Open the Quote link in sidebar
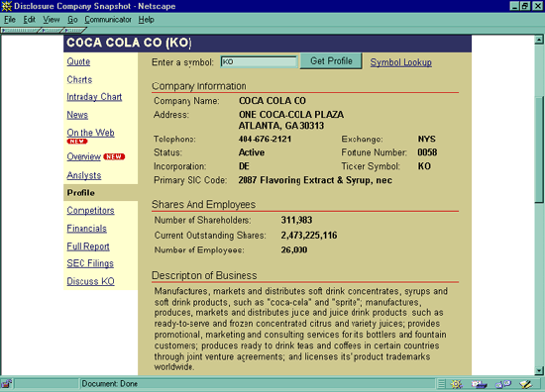The width and height of the screenshot is (545, 392). tap(78, 61)
